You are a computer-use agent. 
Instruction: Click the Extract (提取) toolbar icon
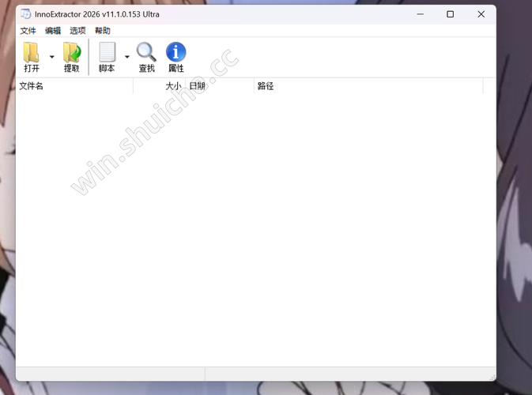coord(72,53)
